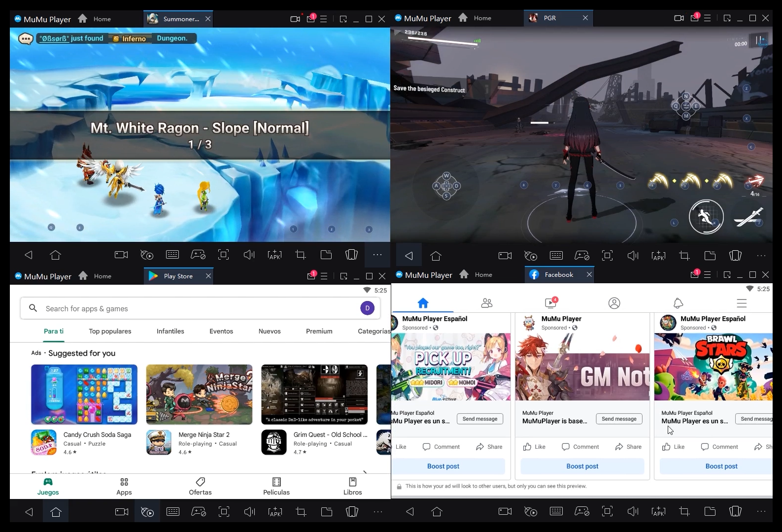This screenshot has height=532, width=782.
Task: Select Eventos tab in Play Store
Action: coord(221,331)
